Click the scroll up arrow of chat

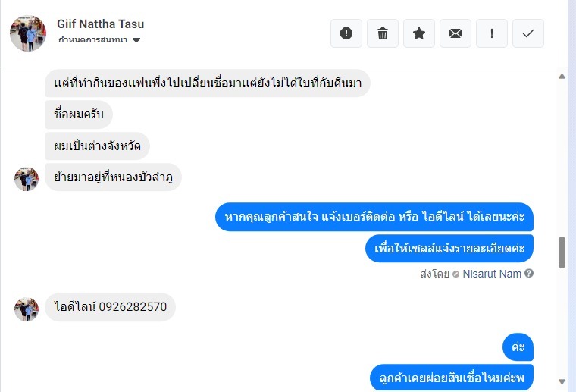point(562,77)
